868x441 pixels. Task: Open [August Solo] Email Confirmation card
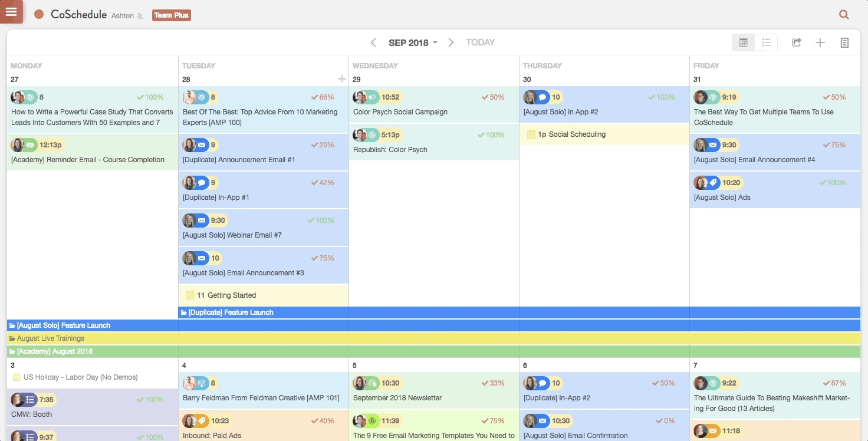604,426
